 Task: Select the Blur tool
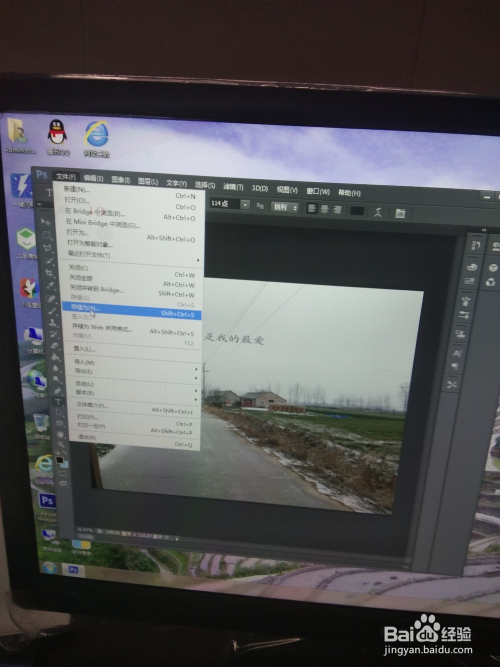coord(56,368)
